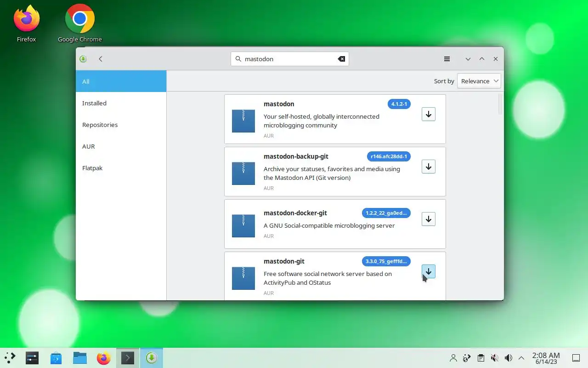Viewport: 588px width, 368px height.
Task: Select the Installed category
Action: [x=121, y=103]
